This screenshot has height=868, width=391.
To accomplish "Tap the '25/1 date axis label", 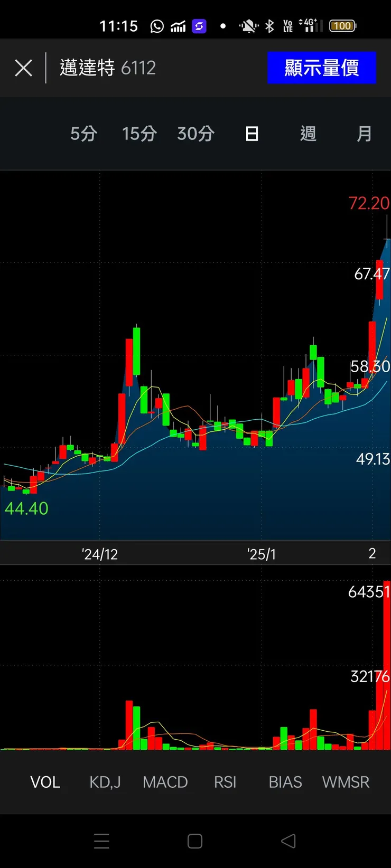I will coord(262,554).
